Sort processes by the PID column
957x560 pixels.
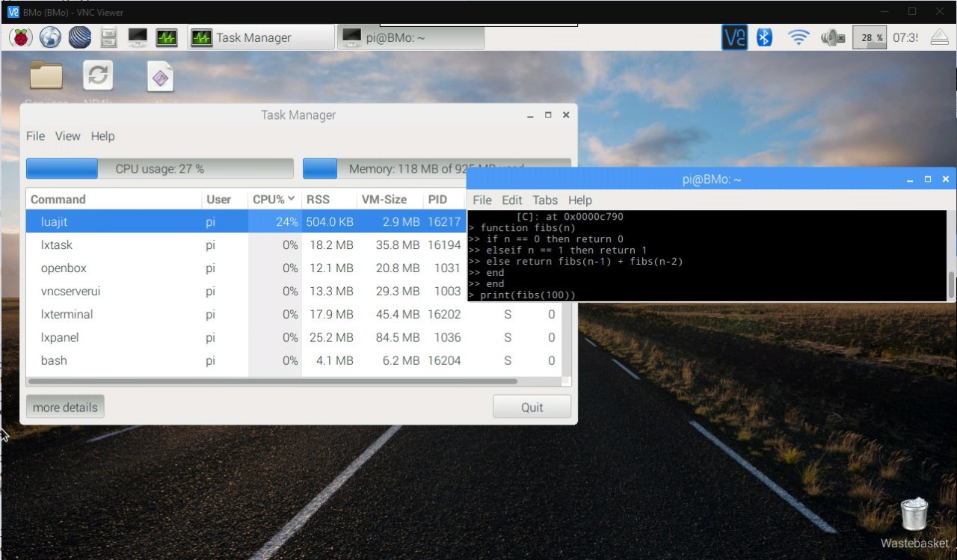click(x=444, y=199)
